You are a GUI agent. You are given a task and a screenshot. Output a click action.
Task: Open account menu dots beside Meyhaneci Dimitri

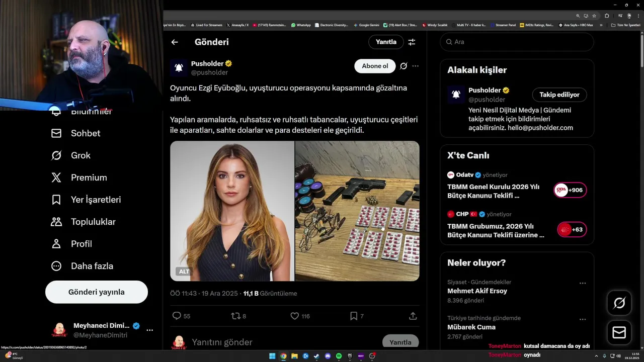click(150, 330)
